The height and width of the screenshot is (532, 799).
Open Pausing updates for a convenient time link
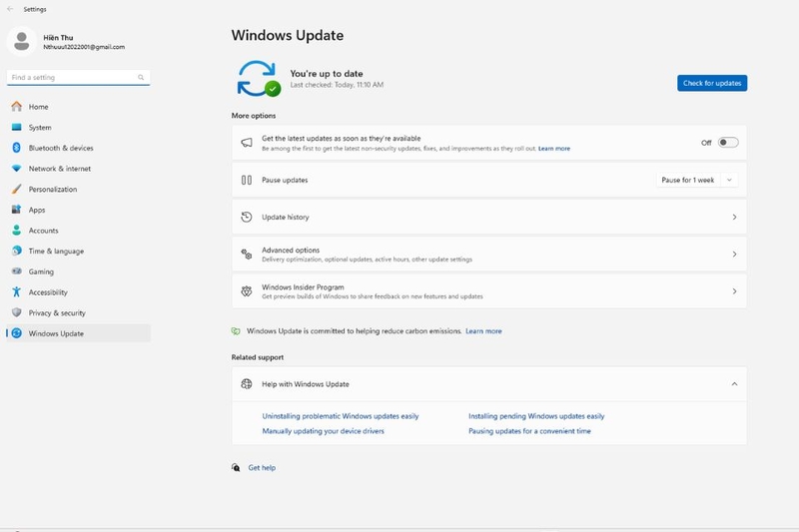coord(529,431)
